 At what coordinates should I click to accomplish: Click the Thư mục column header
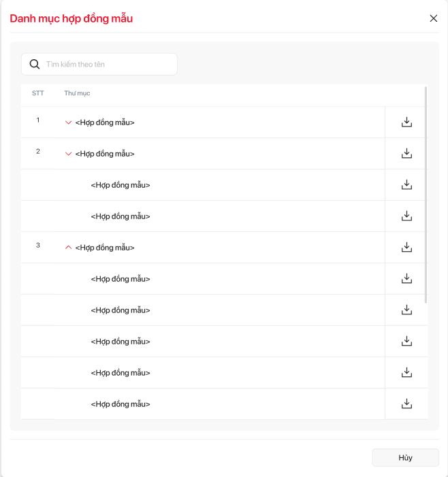pos(77,93)
